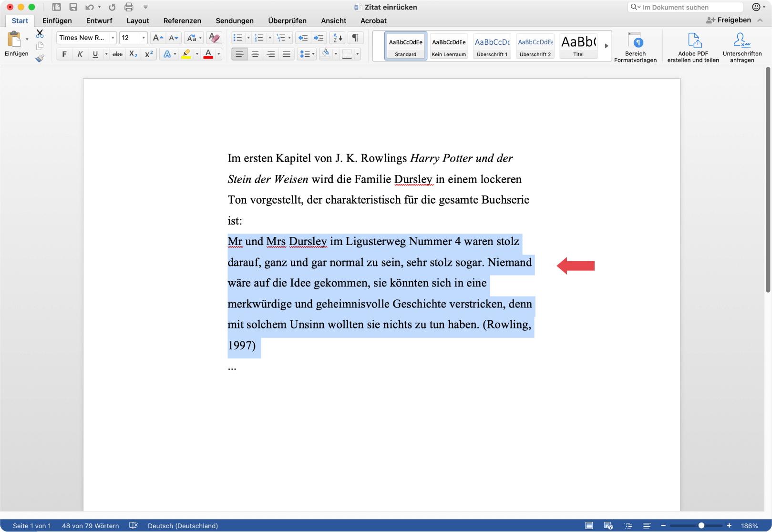Apply the Titel style
This screenshot has height=532, width=772.
pos(578,46)
